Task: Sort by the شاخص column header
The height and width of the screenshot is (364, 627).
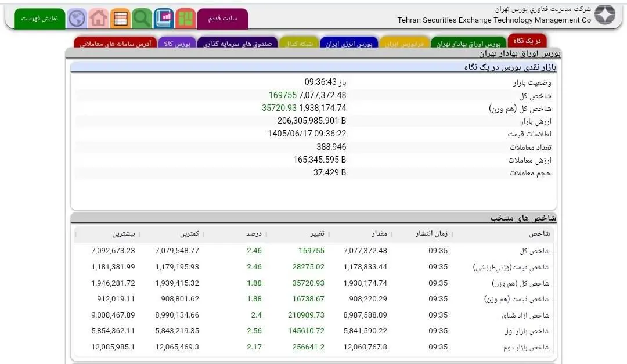Action: coord(539,233)
